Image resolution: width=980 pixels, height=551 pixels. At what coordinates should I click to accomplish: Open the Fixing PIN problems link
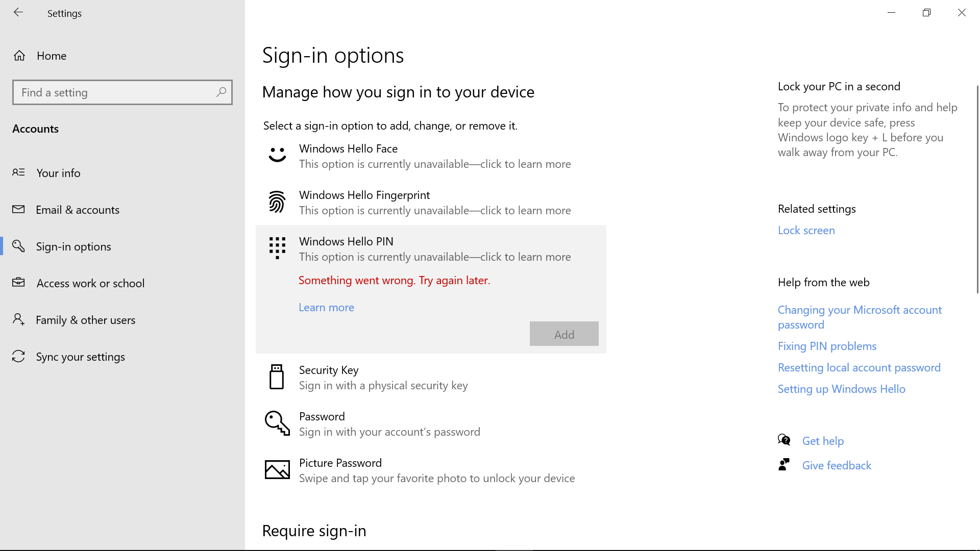[827, 346]
